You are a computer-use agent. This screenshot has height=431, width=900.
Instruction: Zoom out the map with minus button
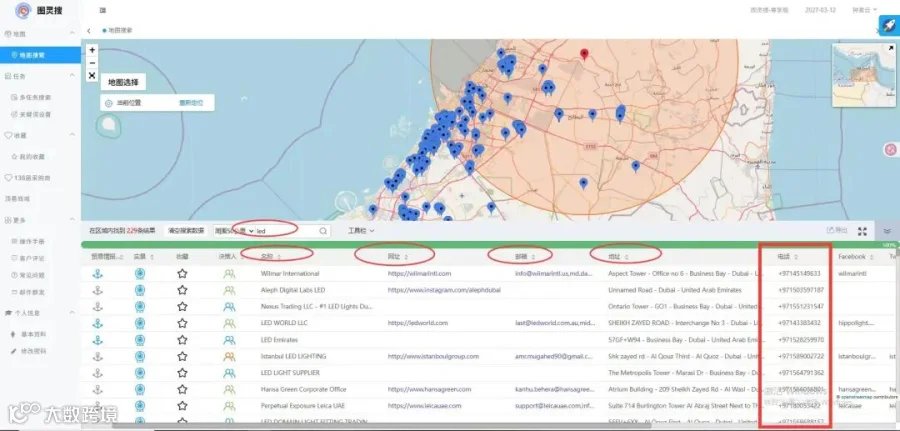click(x=92, y=63)
